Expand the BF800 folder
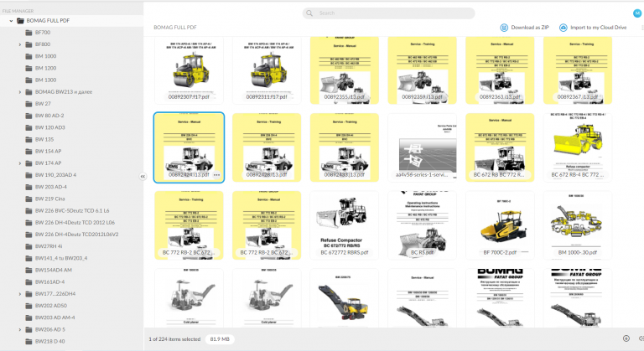The width and height of the screenshot is (644, 351). pos(20,44)
